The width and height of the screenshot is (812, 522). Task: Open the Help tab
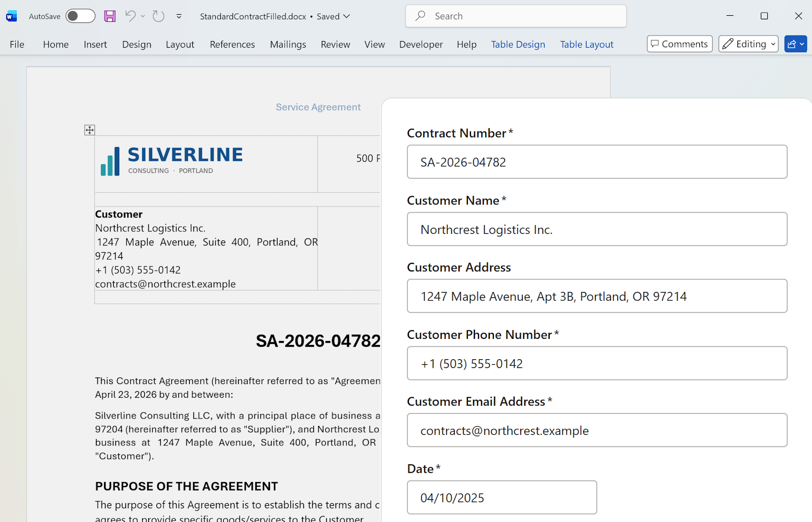click(x=466, y=45)
